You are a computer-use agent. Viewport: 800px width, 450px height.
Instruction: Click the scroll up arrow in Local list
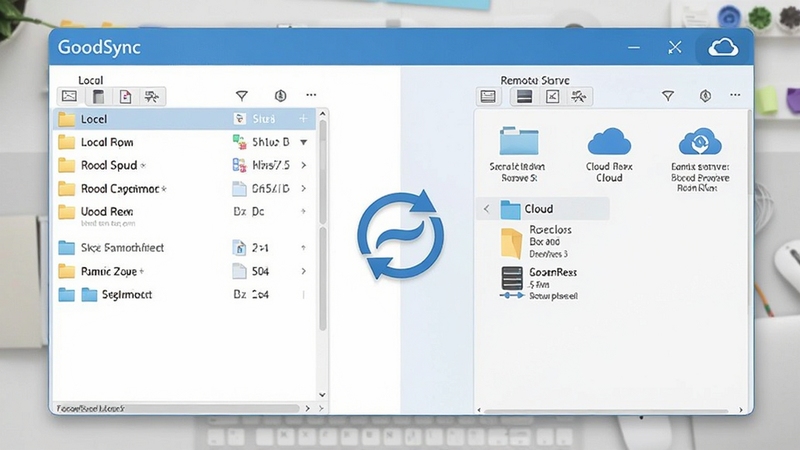click(322, 114)
